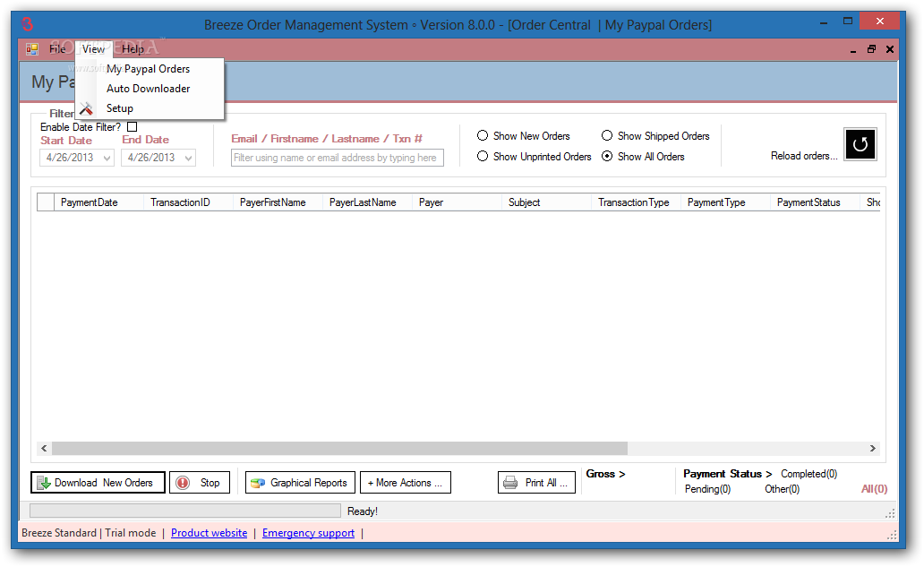Click the black Reload orders refresh icon
The width and height of the screenshot is (924, 567).
(860, 144)
